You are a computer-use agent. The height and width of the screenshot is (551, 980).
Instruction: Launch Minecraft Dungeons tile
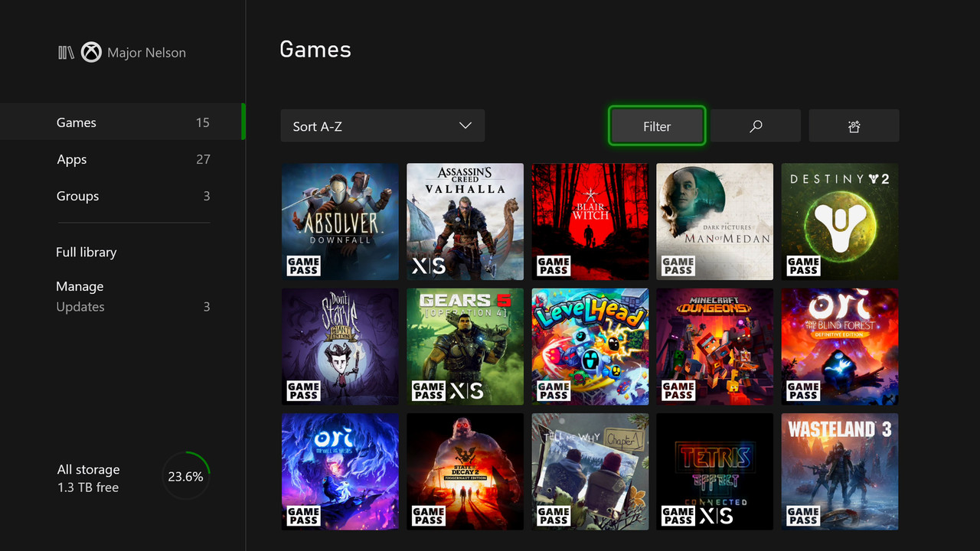pyautogui.click(x=715, y=347)
